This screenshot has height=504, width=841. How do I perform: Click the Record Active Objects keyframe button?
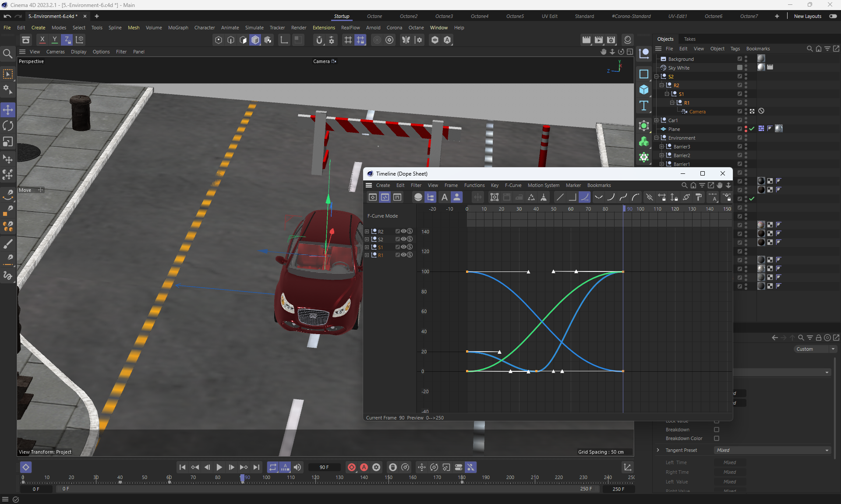click(351, 467)
